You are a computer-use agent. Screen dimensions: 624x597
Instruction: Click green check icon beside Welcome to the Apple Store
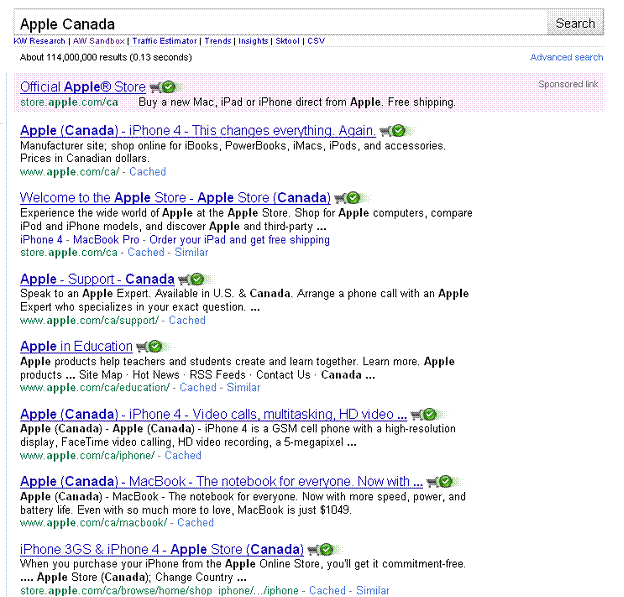pyautogui.click(x=353, y=198)
